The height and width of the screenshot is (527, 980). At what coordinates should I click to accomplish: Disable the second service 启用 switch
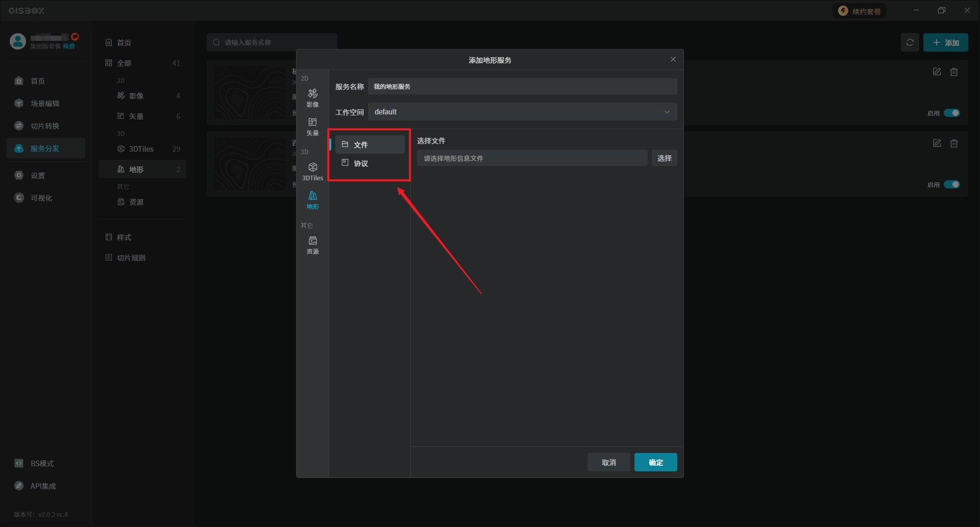(x=951, y=184)
